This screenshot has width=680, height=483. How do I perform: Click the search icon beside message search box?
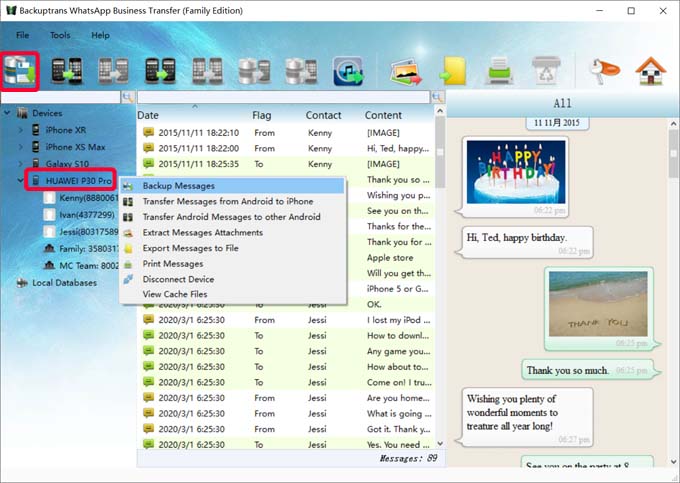click(438, 97)
